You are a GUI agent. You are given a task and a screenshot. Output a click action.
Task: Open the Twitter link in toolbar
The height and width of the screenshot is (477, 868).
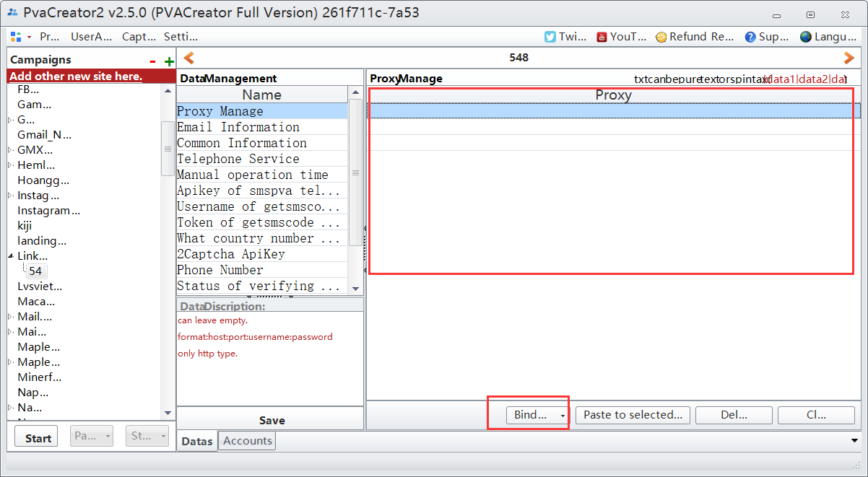[x=565, y=37]
